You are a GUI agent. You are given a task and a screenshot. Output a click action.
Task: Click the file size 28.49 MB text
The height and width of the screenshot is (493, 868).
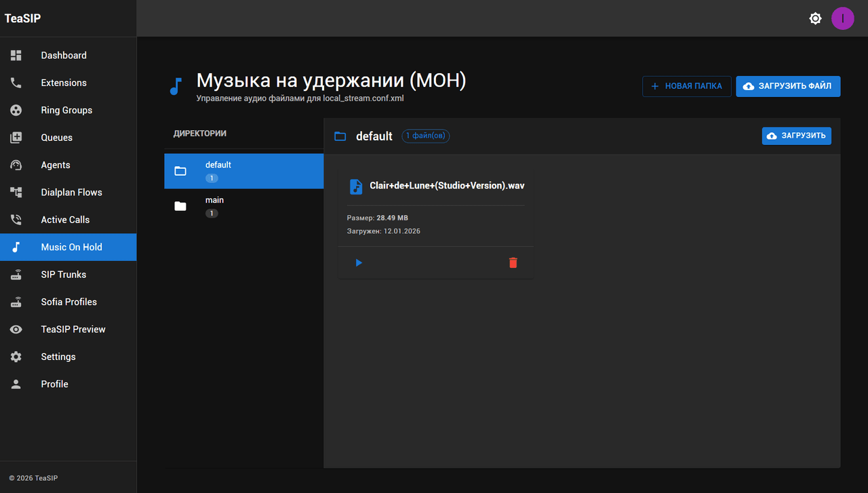click(393, 218)
